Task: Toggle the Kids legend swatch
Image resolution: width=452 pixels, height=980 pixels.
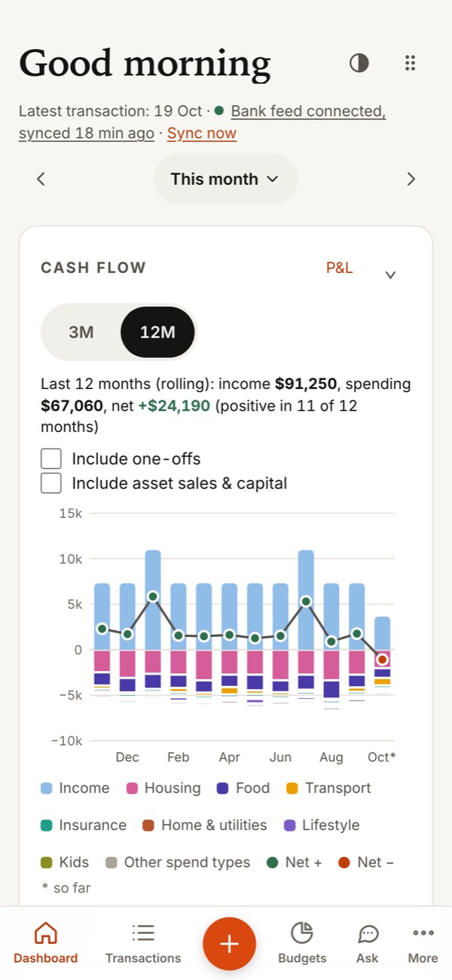Action: point(47,862)
